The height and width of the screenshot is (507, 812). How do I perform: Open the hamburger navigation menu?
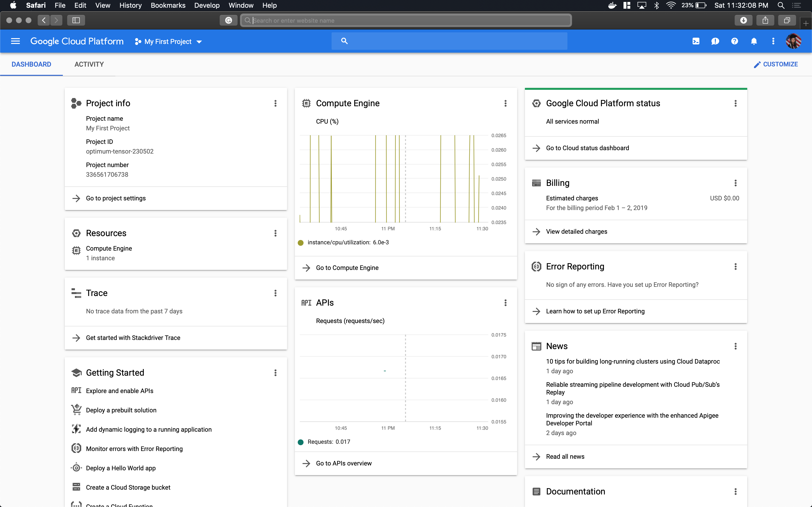tap(15, 41)
